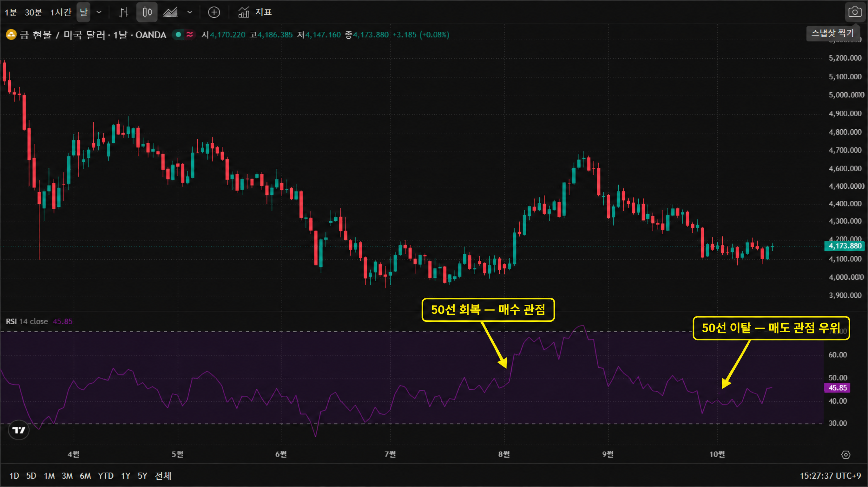
Task: Select the candlestick chart type icon
Action: [147, 12]
